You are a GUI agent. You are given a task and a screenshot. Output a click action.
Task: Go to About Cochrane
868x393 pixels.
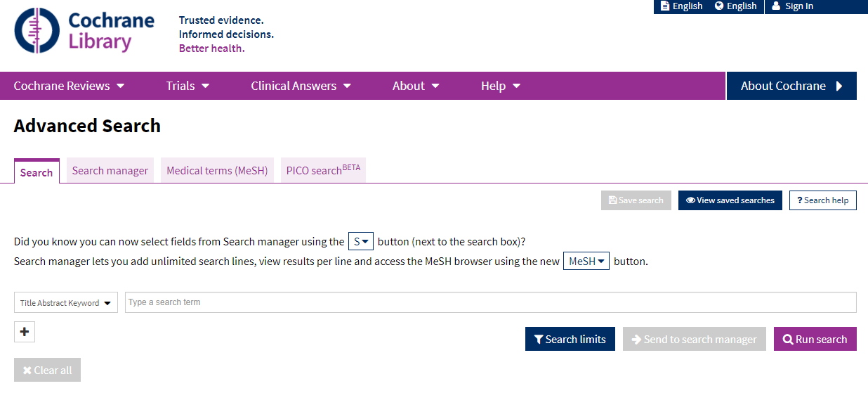(791, 86)
